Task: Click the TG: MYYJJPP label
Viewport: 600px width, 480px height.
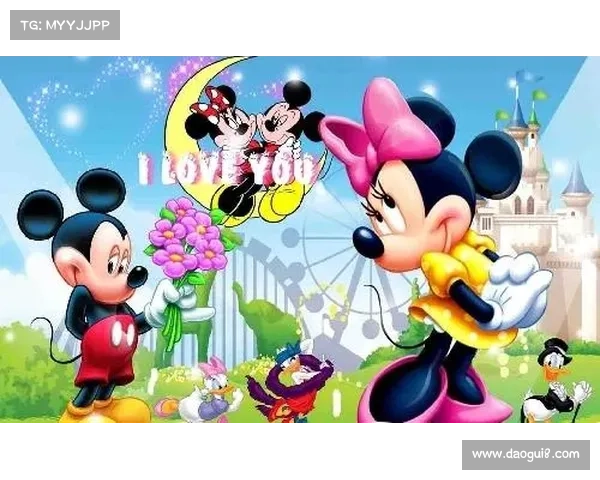Action: click(64, 24)
